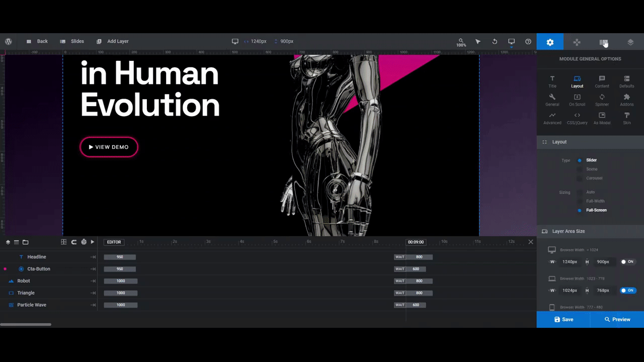Collapse the Layer Area Size header

[590, 231]
